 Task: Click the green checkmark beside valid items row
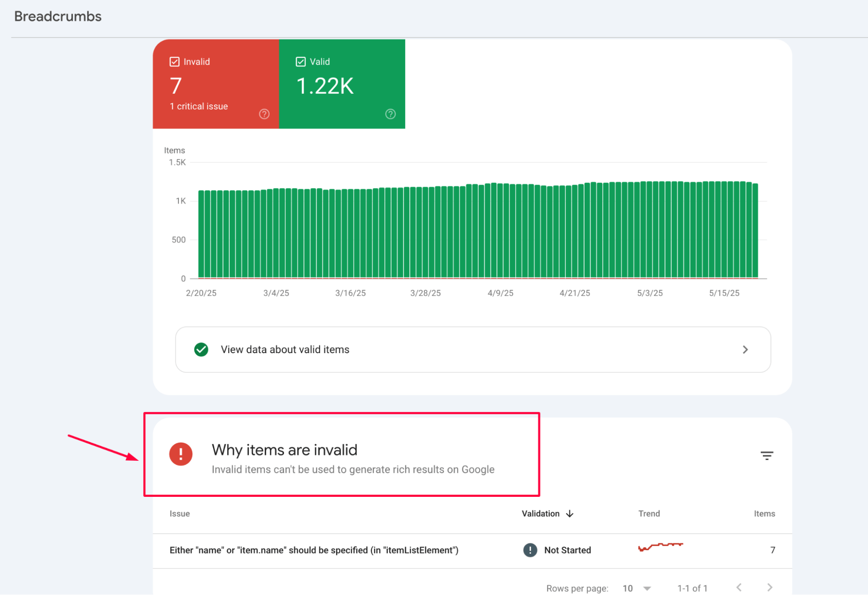[x=201, y=349]
